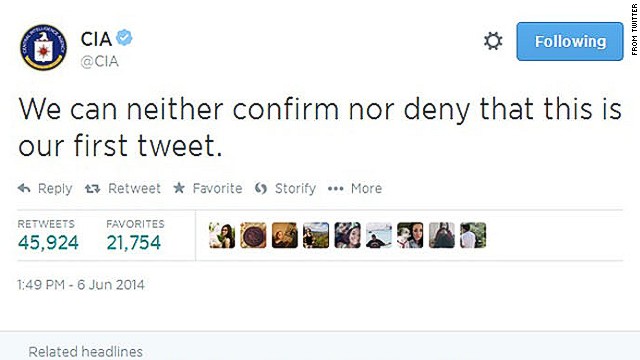Screen dimensions: 640x360
Task: Click the Favorite star icon
Action: tap(179, 188)
